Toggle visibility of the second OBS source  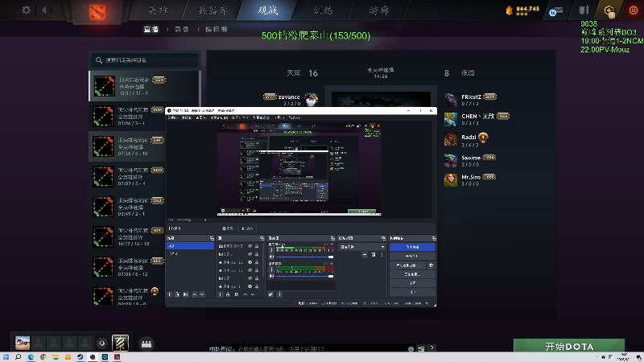[250, 254]
